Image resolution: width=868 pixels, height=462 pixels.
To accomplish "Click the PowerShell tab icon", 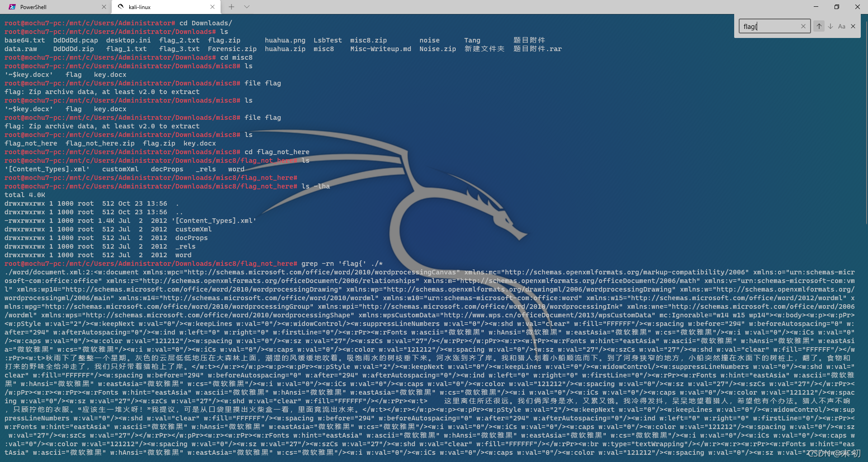I will coord(12,7).
